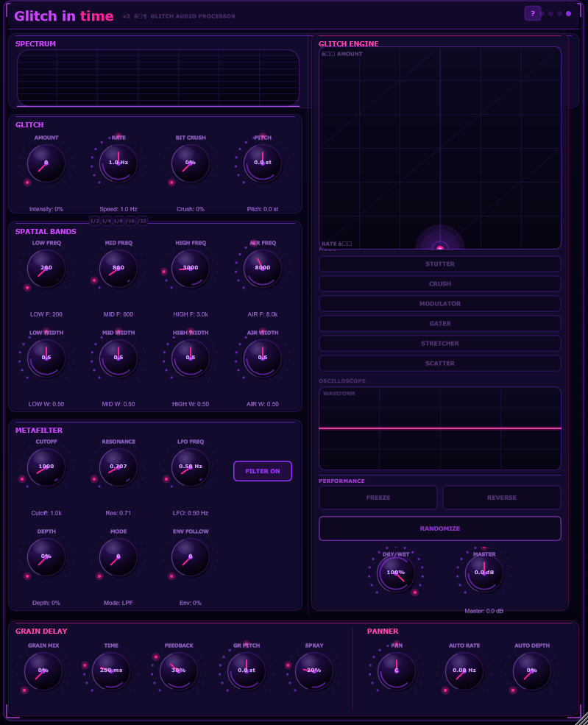Enable the STUTTER glitch mode
Viewport: 588px width, 725px height.
(x=439, y=264)
